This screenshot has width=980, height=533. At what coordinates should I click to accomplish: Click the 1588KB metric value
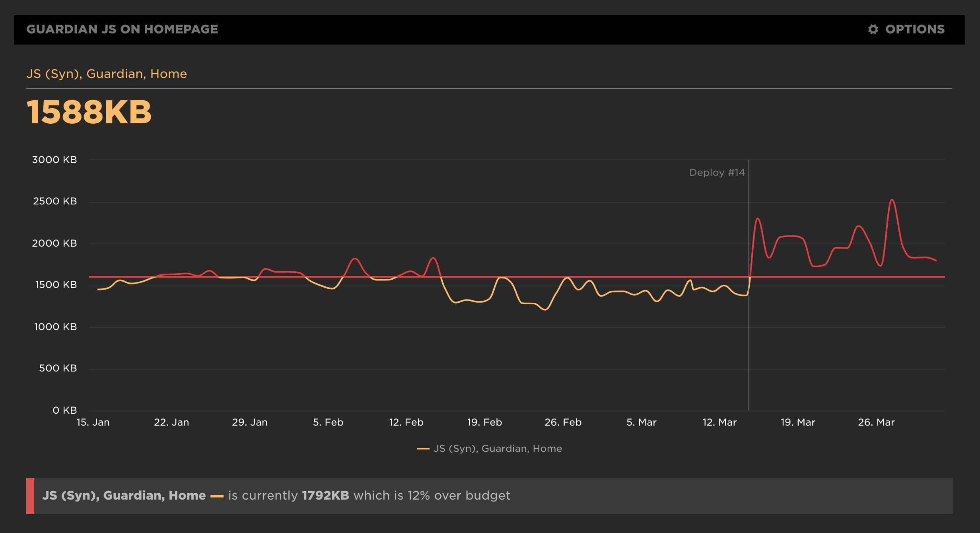pyautogui.click(x=89, y=112)
